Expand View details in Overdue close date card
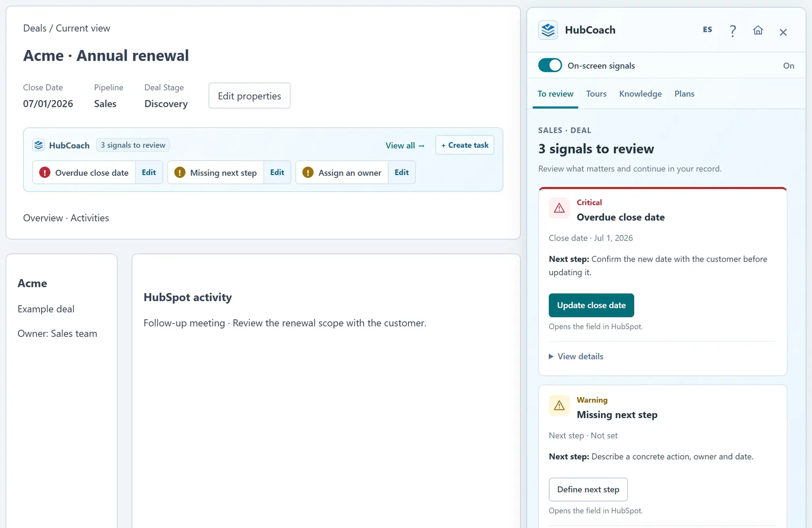 (576, 356)
